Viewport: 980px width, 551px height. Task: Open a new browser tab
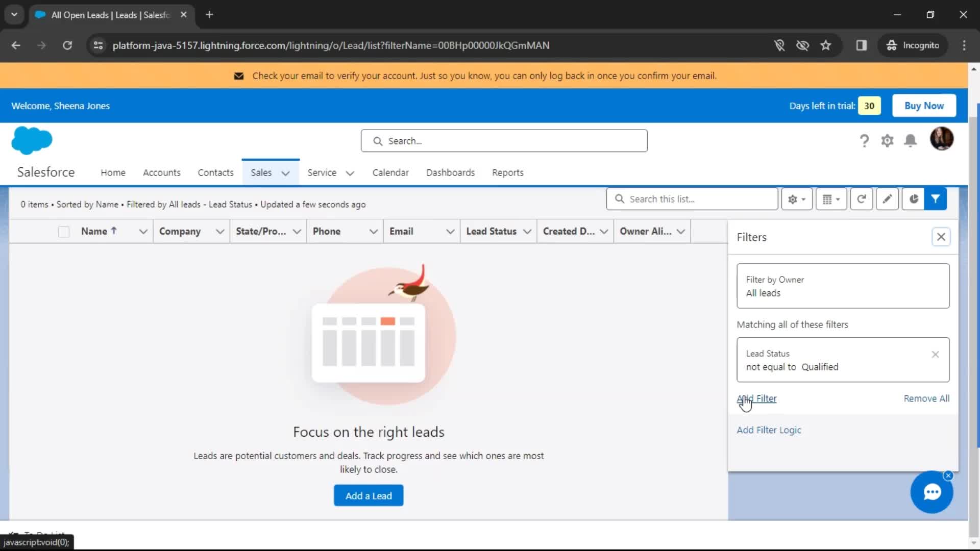209,15
